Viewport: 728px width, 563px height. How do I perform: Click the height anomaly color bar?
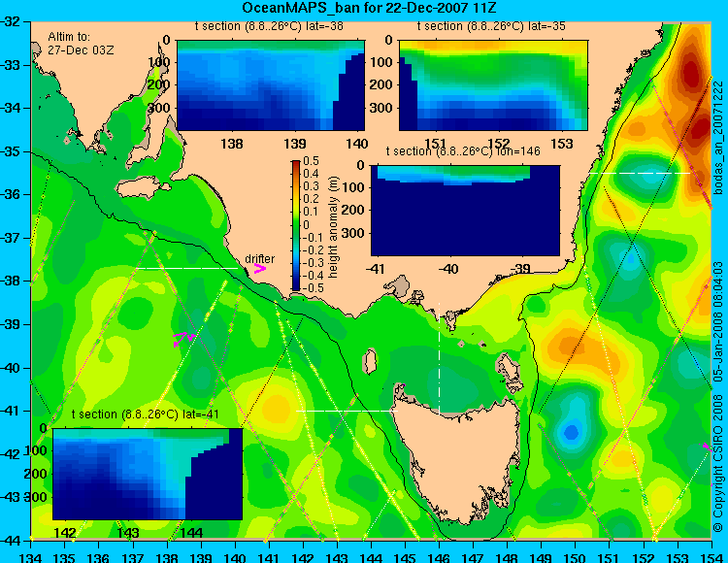[x=296, y=226]
